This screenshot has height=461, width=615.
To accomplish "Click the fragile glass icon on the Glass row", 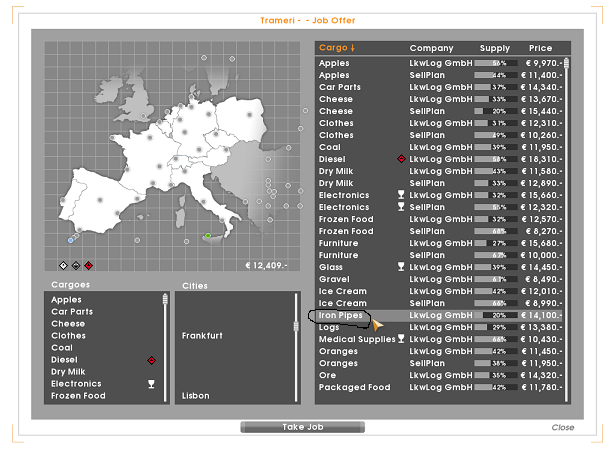I will click(401, 267).
